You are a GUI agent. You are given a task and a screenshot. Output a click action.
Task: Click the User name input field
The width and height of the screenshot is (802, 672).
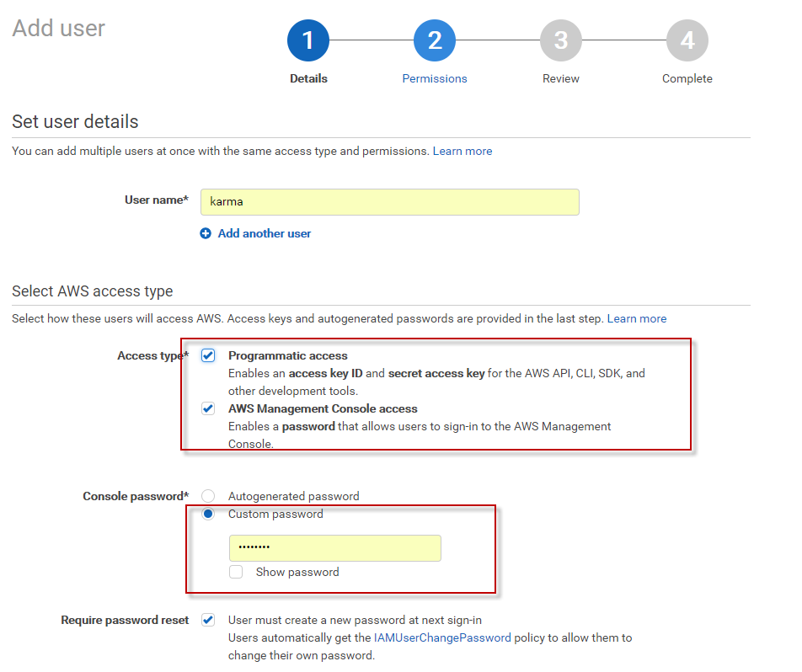[389, 202]
